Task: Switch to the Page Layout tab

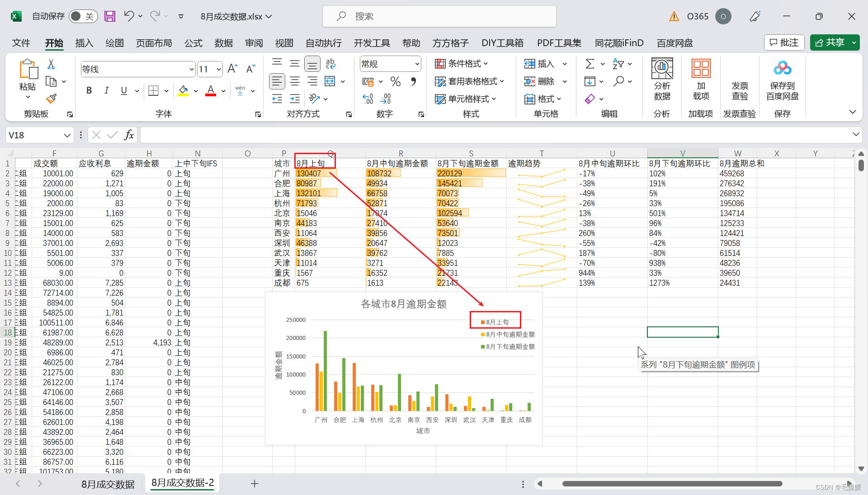Action: pyautogui.click(x=154, y=43)
